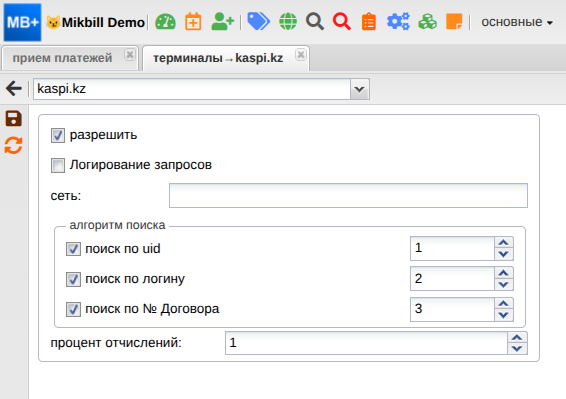Click the kaspi.kz terminal selector field
Screen dimensions: 566x399
pyautogui.click(x=192, y=89)
